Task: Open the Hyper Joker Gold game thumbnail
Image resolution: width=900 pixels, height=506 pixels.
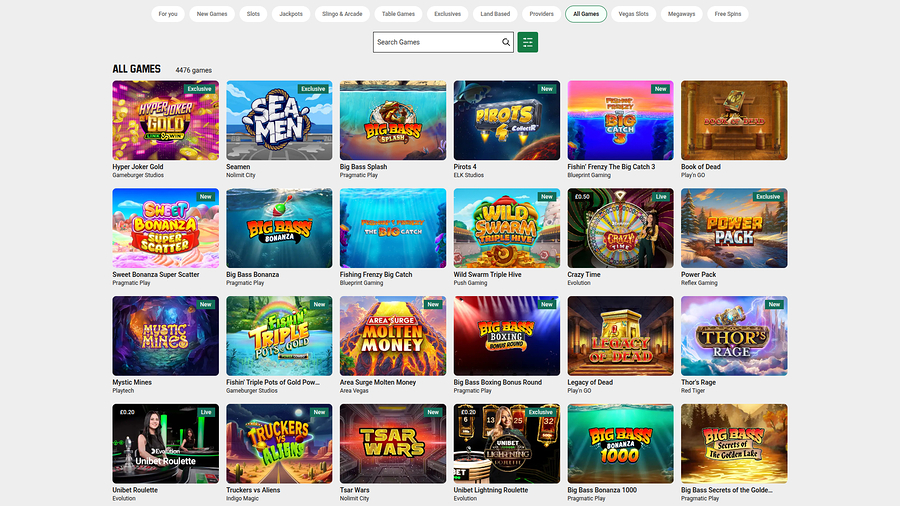Action: 165,120
